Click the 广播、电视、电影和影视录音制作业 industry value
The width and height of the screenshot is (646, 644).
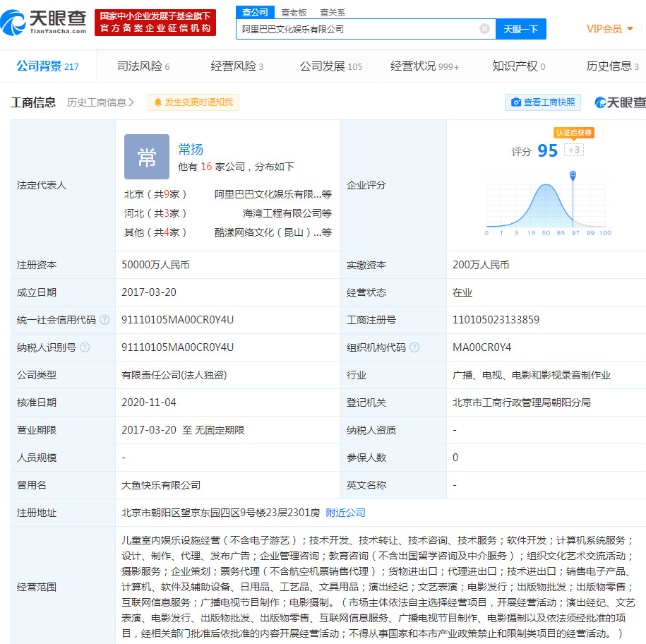click(532, 375)
